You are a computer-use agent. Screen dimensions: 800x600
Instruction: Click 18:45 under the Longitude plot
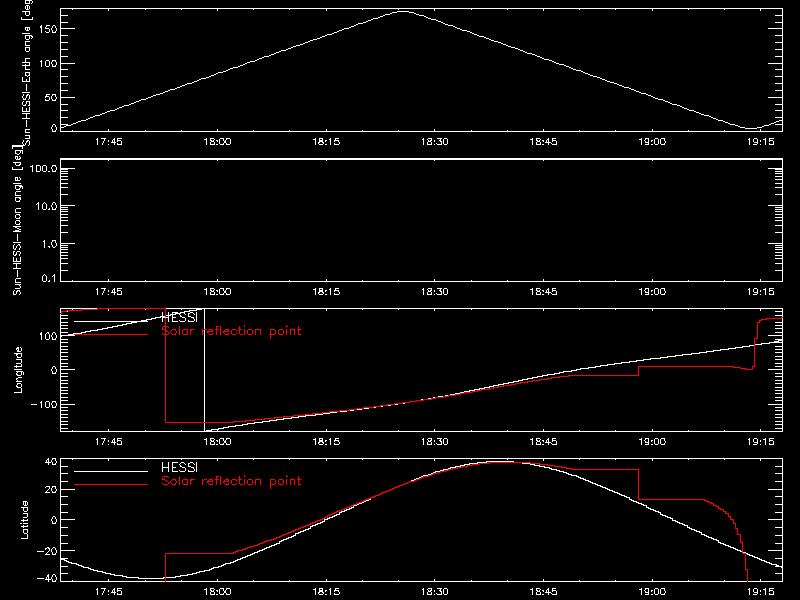click(543, 442)
